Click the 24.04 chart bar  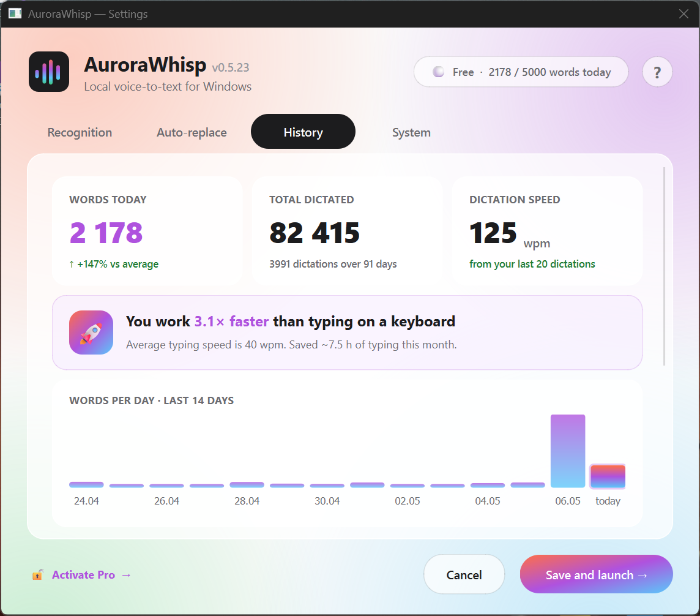(x=86, y=485)
